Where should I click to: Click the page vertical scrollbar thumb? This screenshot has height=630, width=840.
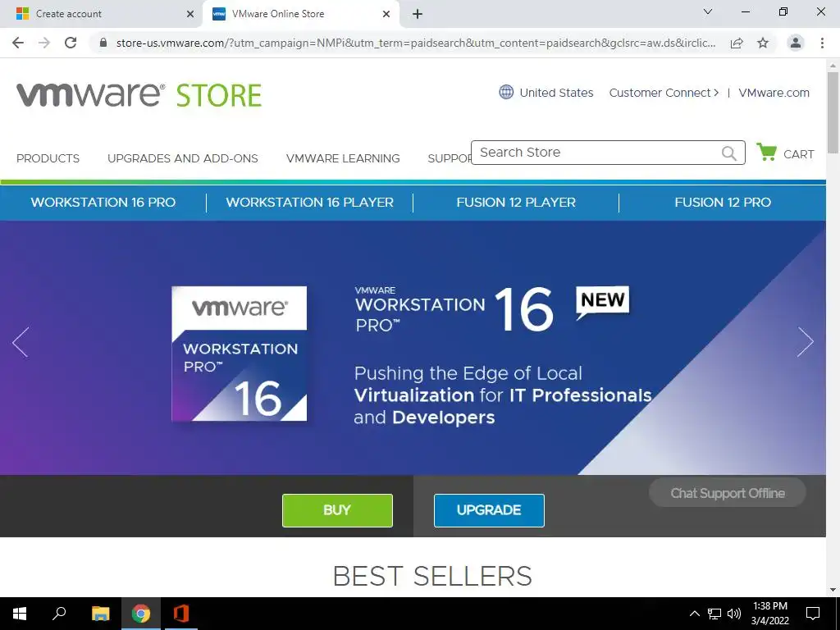[833, 112]
